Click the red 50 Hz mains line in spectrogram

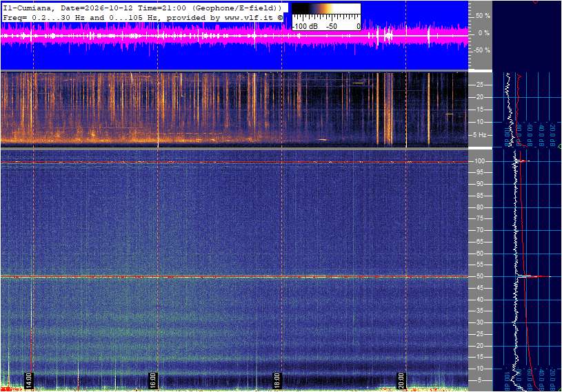(234, 277)
